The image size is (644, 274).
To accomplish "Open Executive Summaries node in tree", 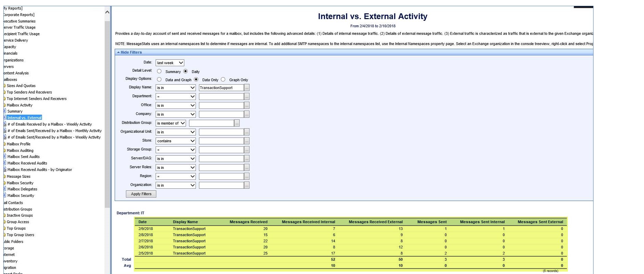I will 19,21.
